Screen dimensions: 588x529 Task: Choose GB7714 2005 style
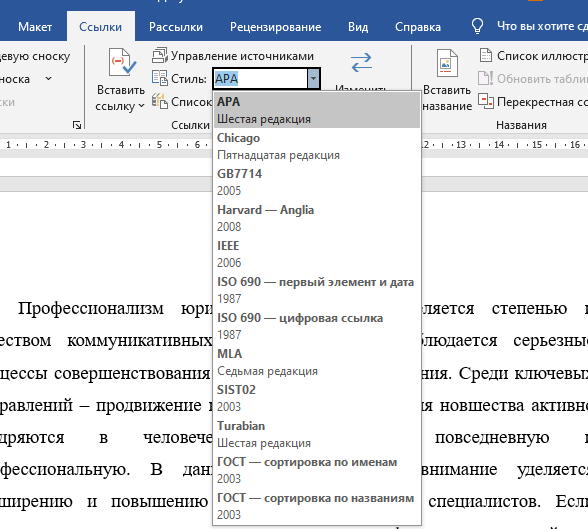pos(317,182)
